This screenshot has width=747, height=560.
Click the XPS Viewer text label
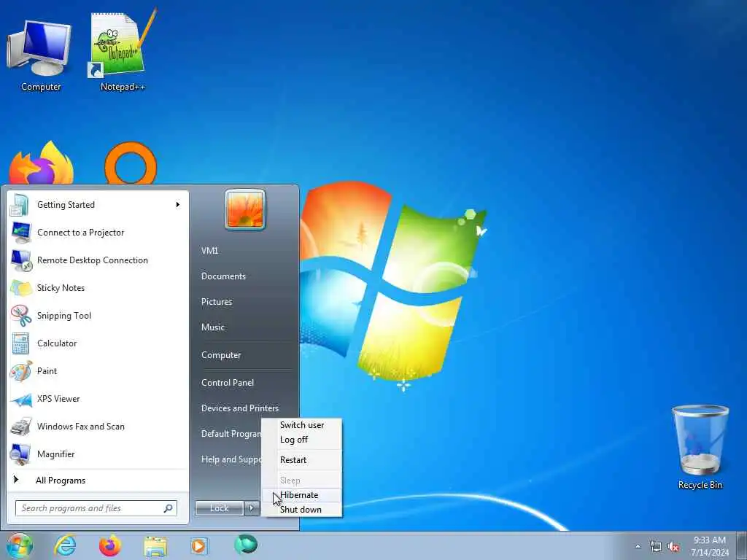58,399
